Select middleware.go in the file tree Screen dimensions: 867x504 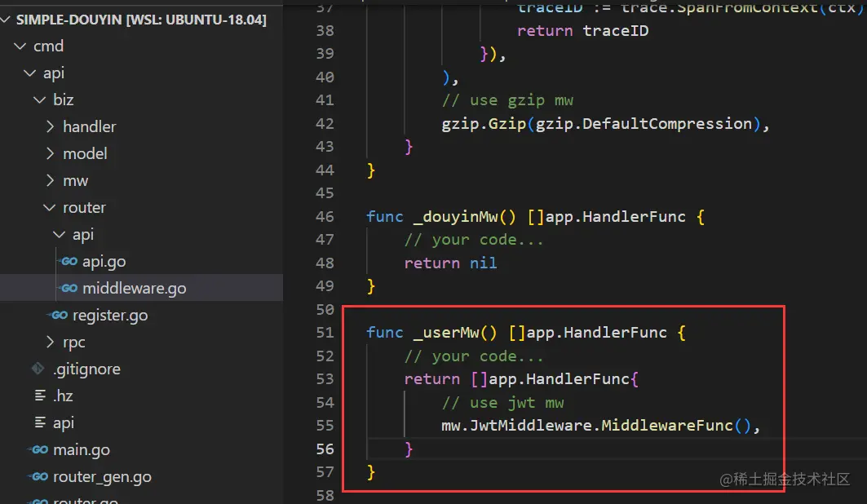(135, 289)
